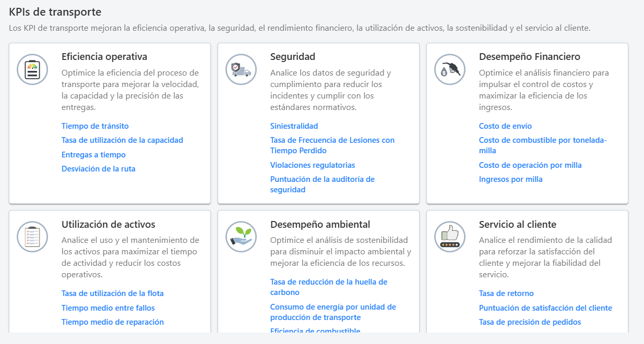Open Puntuación de satisfacción del cliente
Screen dimensions: 644x344
pyautogui.click(x=545, y=308)
